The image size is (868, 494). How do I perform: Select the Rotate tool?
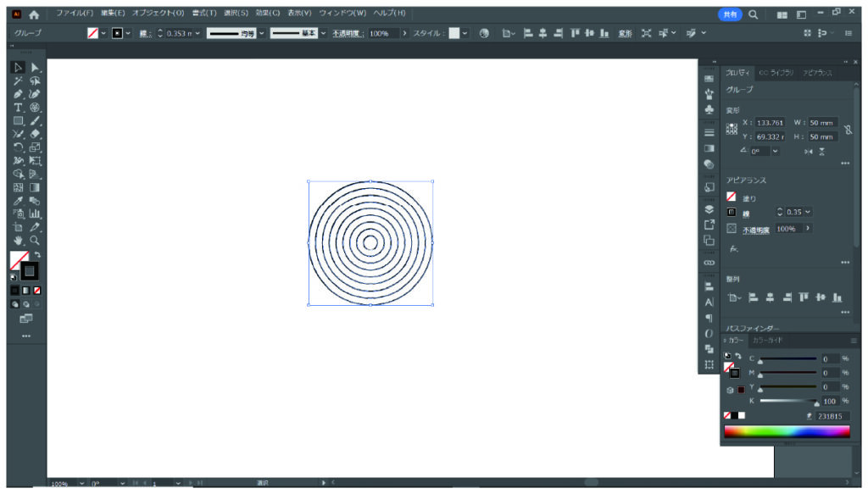click(18, 147)
